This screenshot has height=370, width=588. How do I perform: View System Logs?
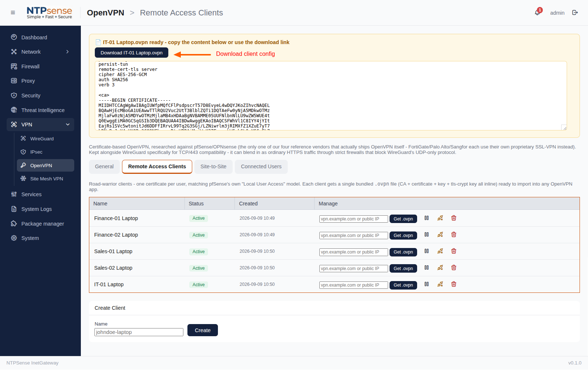[x=40, y=209]
